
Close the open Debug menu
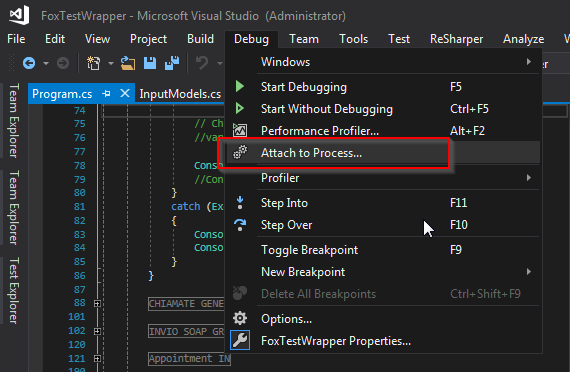(251, 39)
